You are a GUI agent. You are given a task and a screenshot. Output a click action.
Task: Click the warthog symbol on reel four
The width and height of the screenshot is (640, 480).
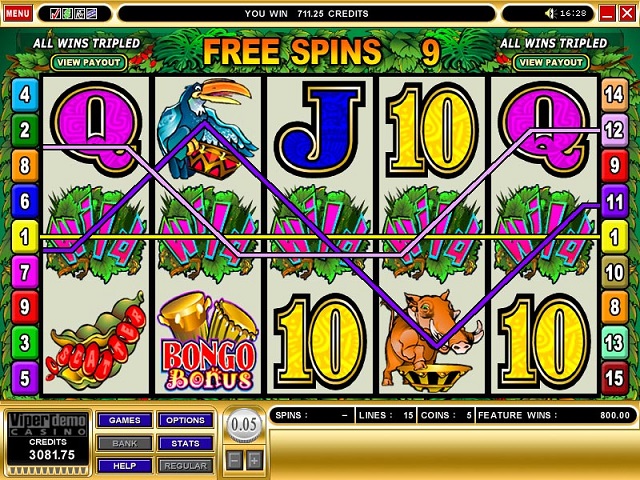[432, 341]
